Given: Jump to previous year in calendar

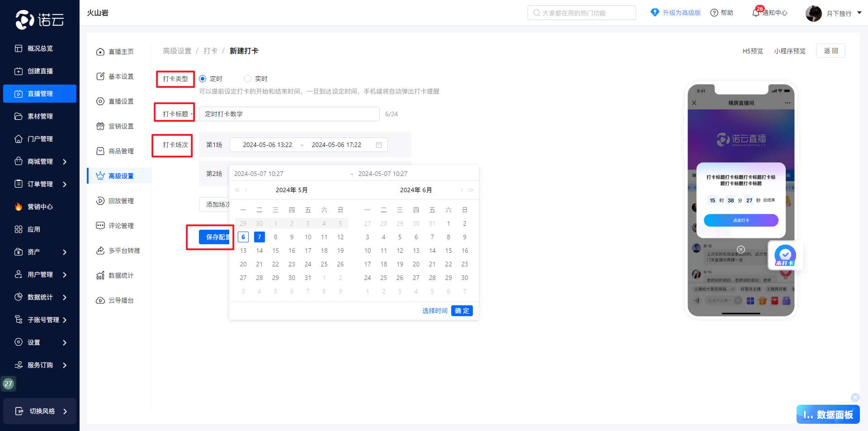Looking at the screenshot, I should (x=237, y=190).
